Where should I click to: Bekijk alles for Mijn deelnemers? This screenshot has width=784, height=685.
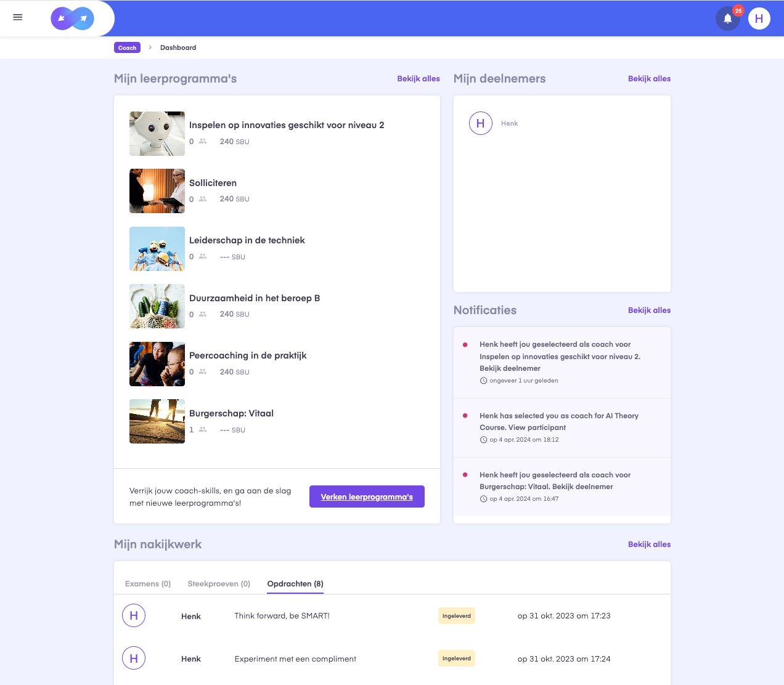[649, 79]
